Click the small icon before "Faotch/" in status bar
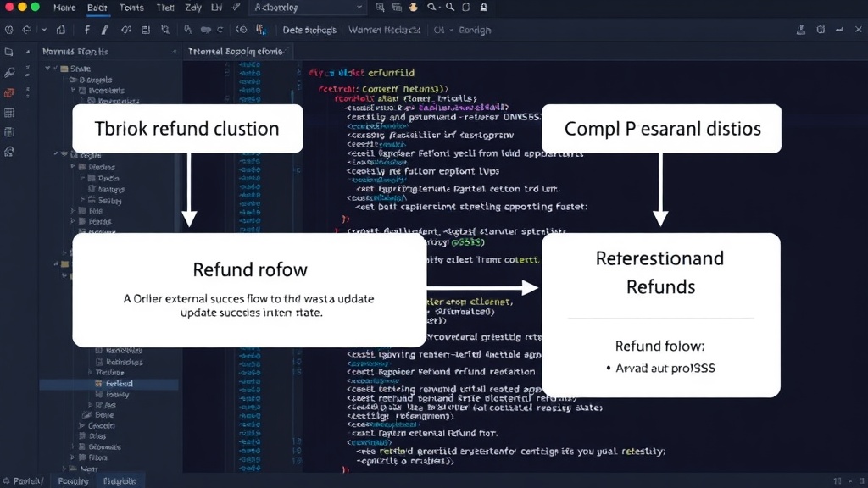The image size is (868, 488). (x=6, y=481)
